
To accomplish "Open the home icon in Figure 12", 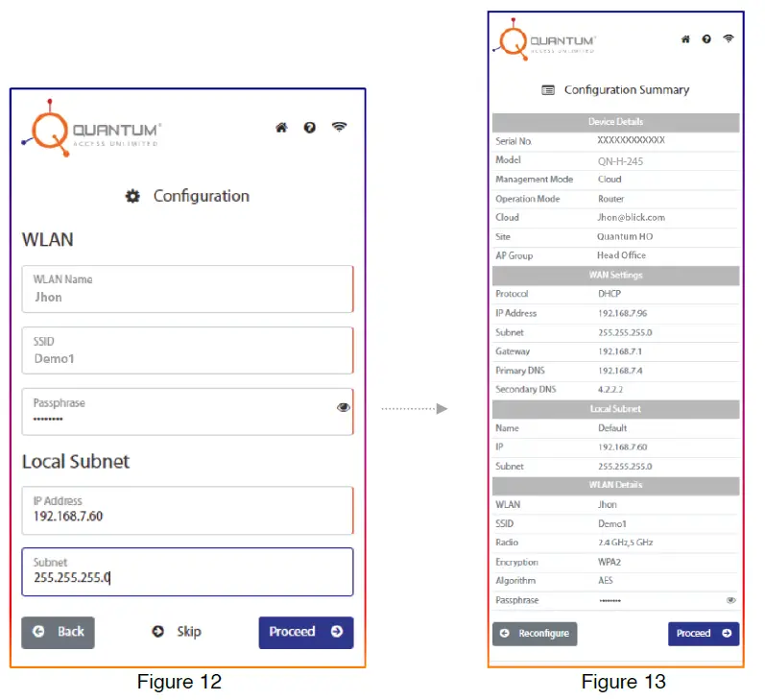I will click(x=281, y=128).
